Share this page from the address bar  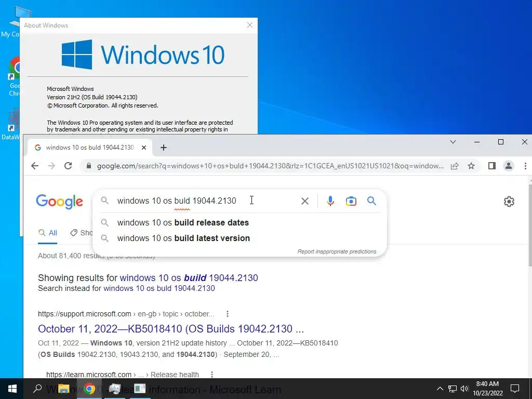[455, 166]
